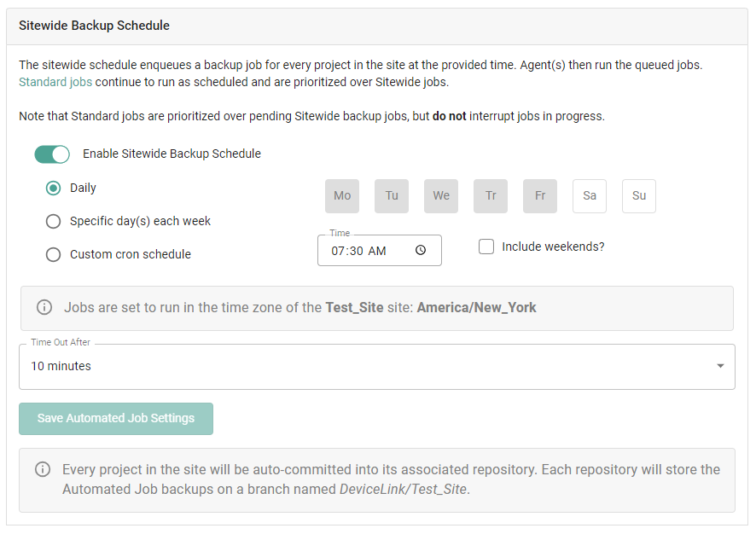Screen dimensions: 756x534
Task: Click info icon beside time zone note
Action: (x=44, y=307)
